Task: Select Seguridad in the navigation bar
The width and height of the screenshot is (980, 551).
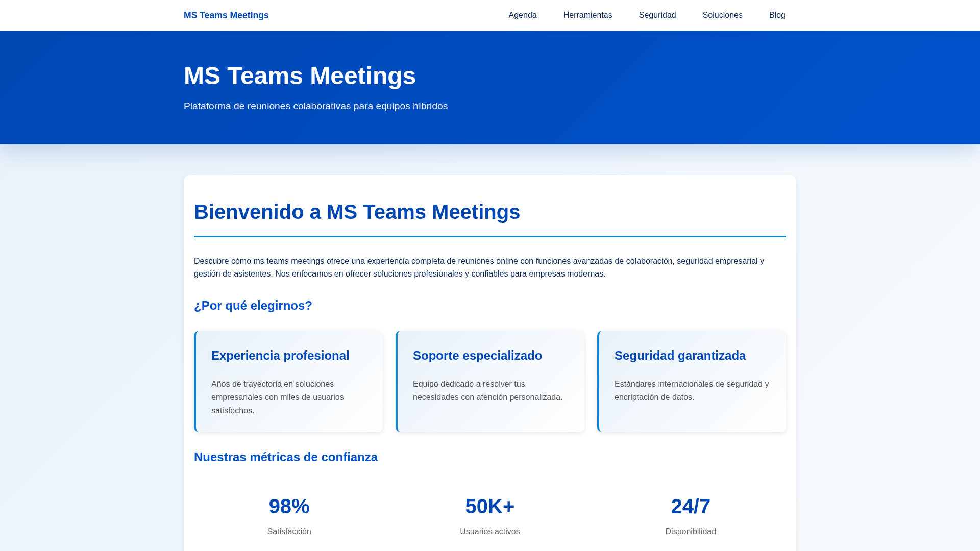Action: tap(657, 15)
